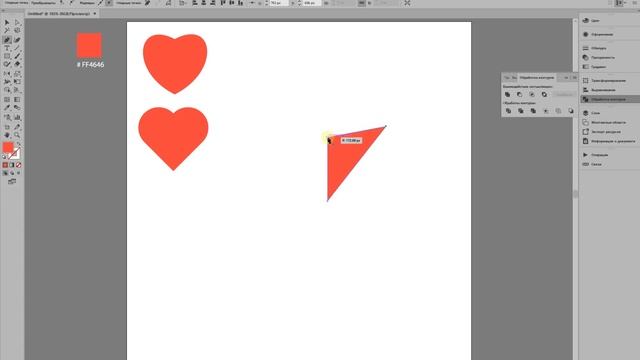The image size is (640, 360).
Task: Click Exclude shape mode in Pathfinder
Action: pos(544,94)
